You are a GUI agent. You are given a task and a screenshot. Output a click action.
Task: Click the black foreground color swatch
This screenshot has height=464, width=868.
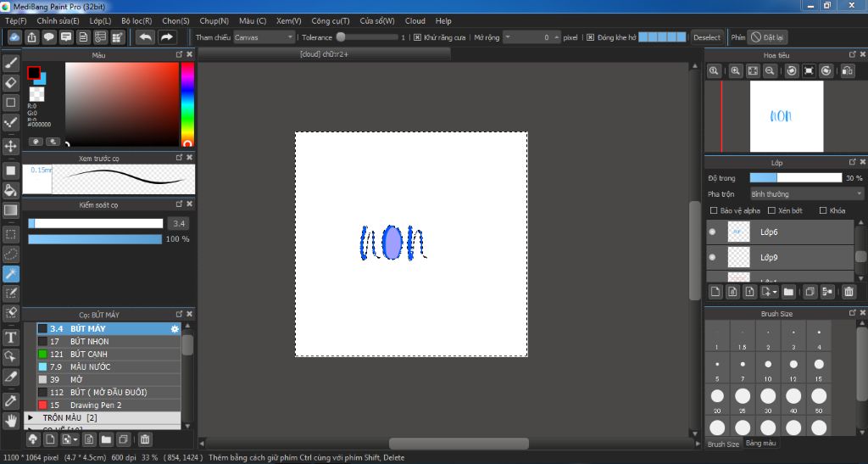click(x=33, y=73)
